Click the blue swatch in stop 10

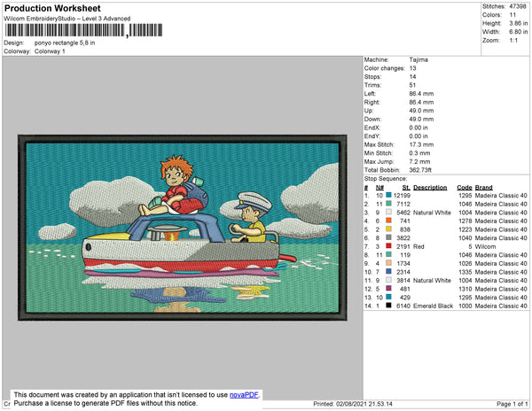click(x=388, y=271)
